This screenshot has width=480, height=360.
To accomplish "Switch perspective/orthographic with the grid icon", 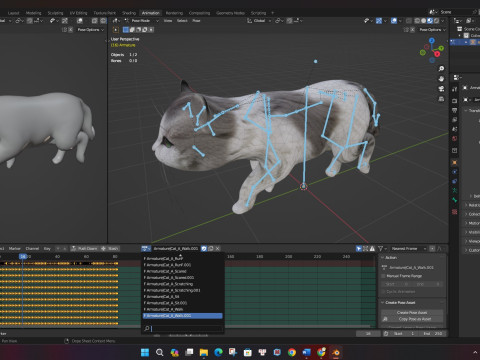I will [441, 99].
